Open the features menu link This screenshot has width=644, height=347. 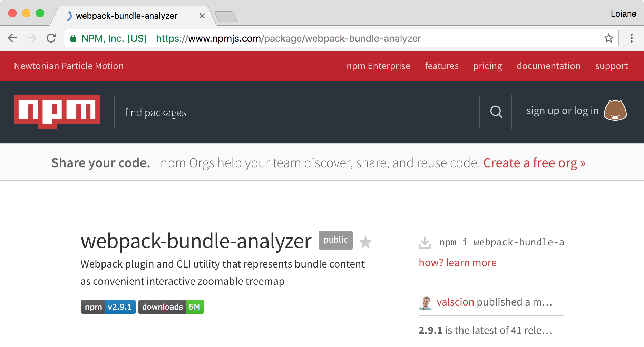(x=442, y=66)
